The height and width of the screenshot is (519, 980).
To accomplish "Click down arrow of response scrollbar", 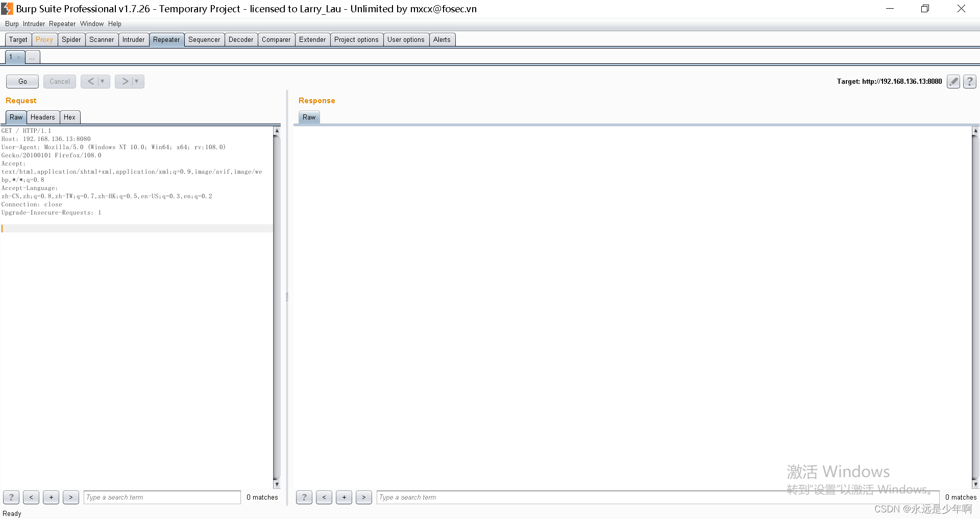I will [x=975, y=484].
